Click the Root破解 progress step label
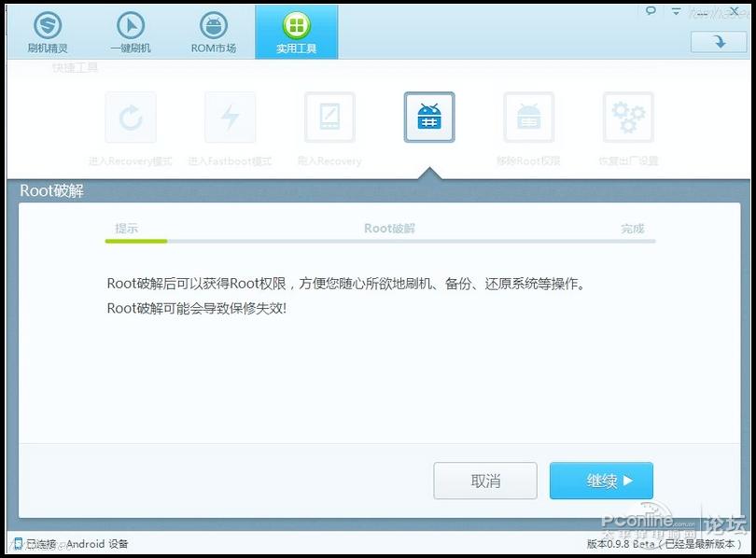 (x=389, y=229)
